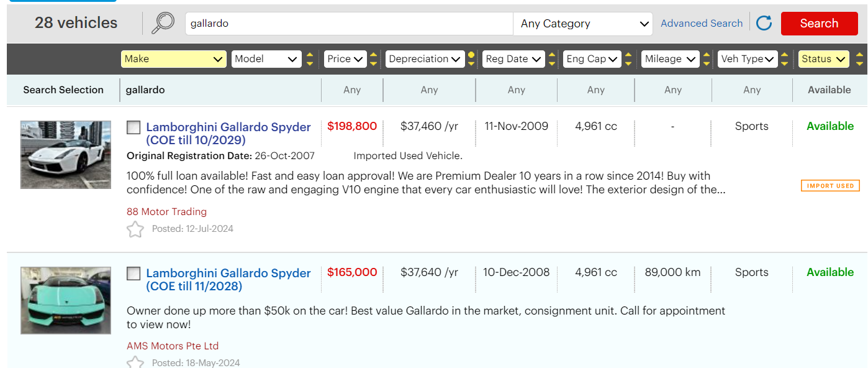Open the Any Category dropdown
Screen dimensions: 868x368
click(x=583, y=24)
